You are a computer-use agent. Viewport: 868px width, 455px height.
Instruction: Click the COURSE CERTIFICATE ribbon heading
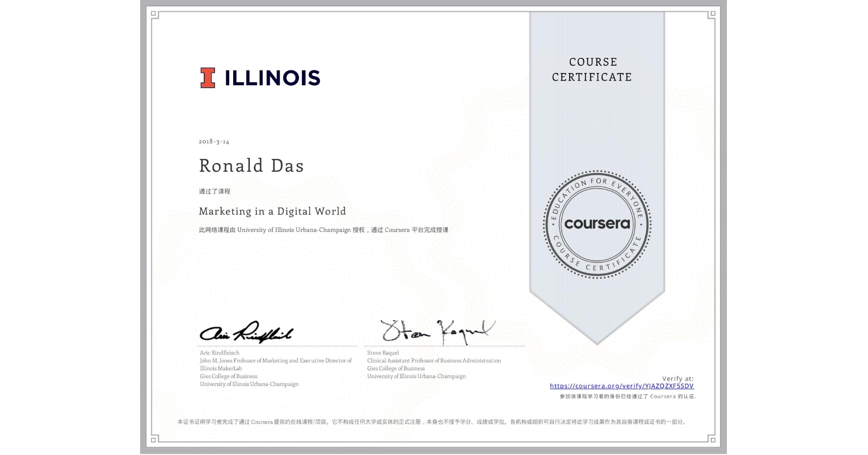[592, 69]
